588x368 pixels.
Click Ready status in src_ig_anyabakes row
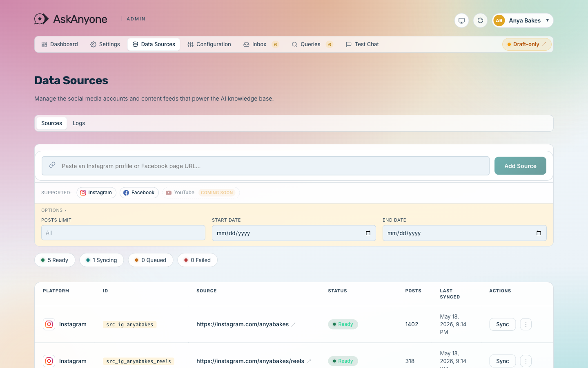coord(343,324)
